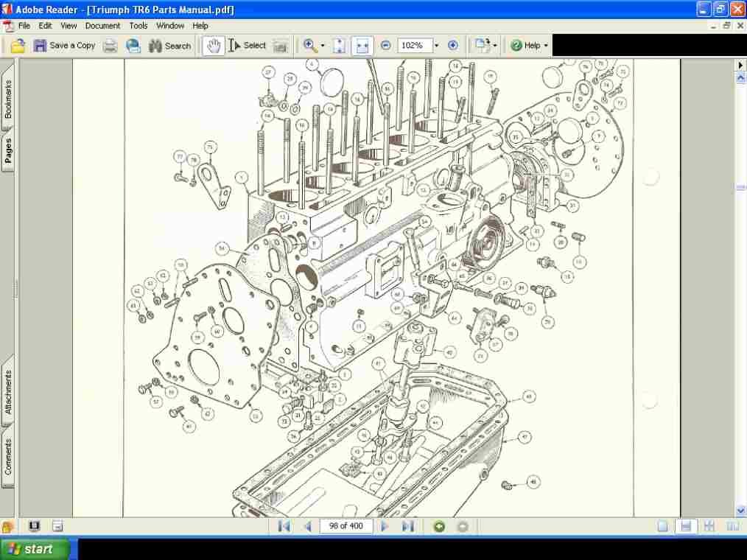Use the Snapshot tool
This screenshot has height=560, width=747.
(x=279, y=45)
